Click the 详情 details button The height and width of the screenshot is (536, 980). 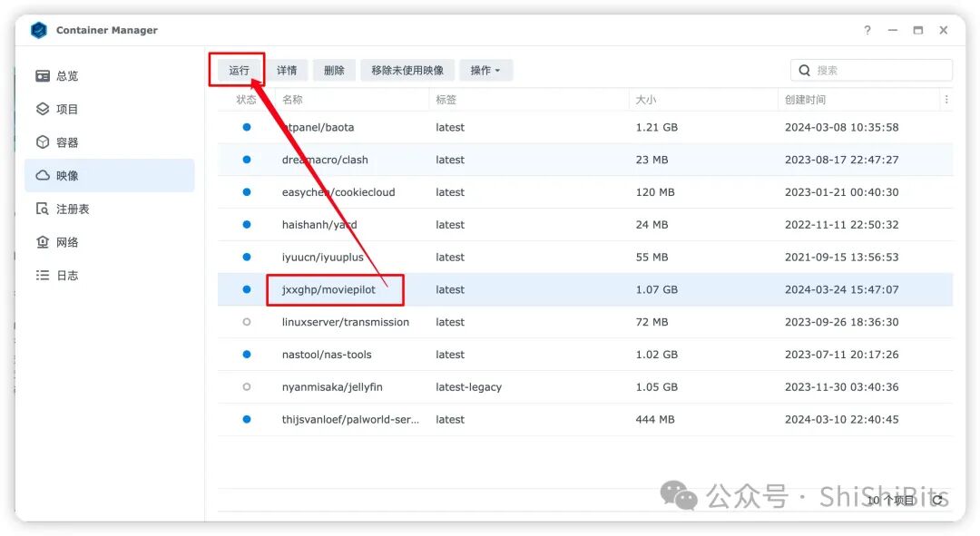pyautogui.click(x=287, y=70)
